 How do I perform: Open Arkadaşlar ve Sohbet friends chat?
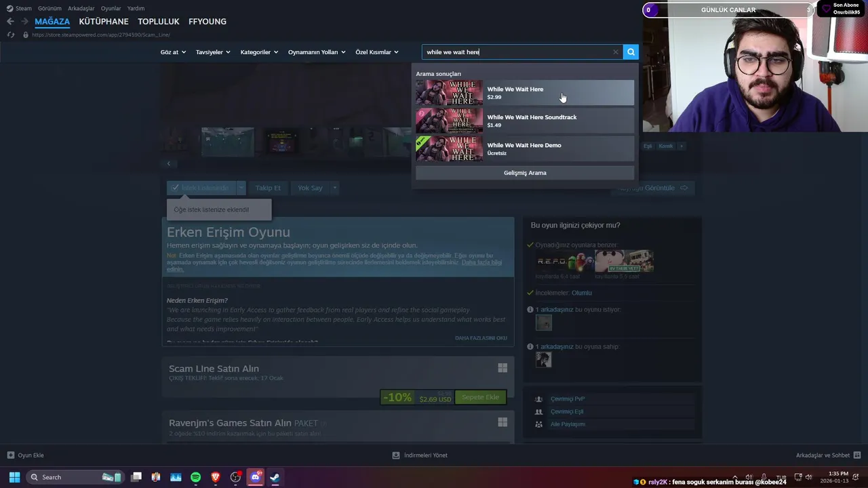828,455
